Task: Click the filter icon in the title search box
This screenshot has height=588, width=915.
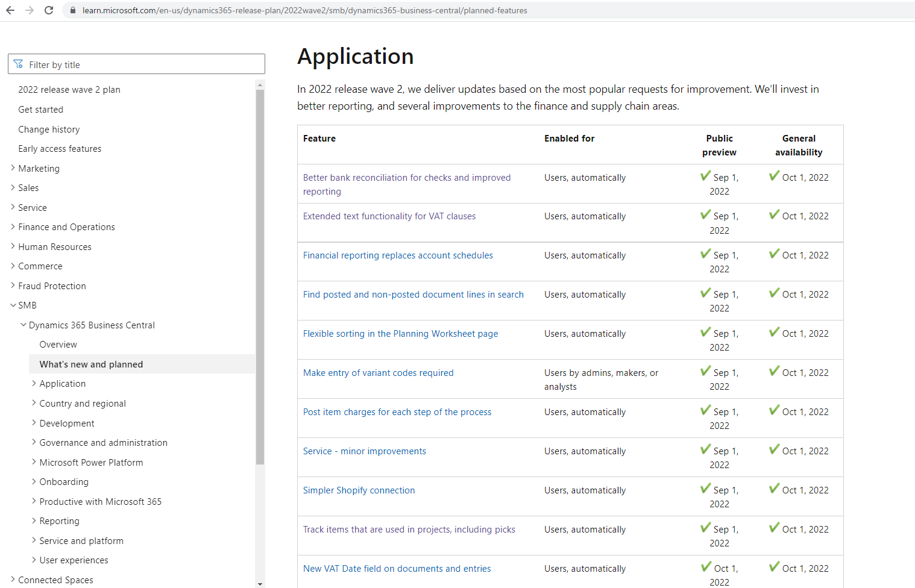Action: [19, 63]
